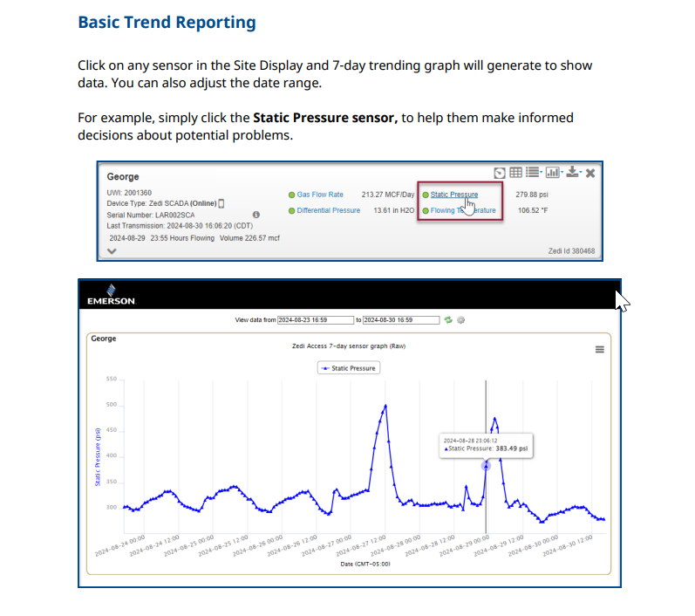Click the Static Pressure sensor link

pyautogui.click(x=453, y=195)
